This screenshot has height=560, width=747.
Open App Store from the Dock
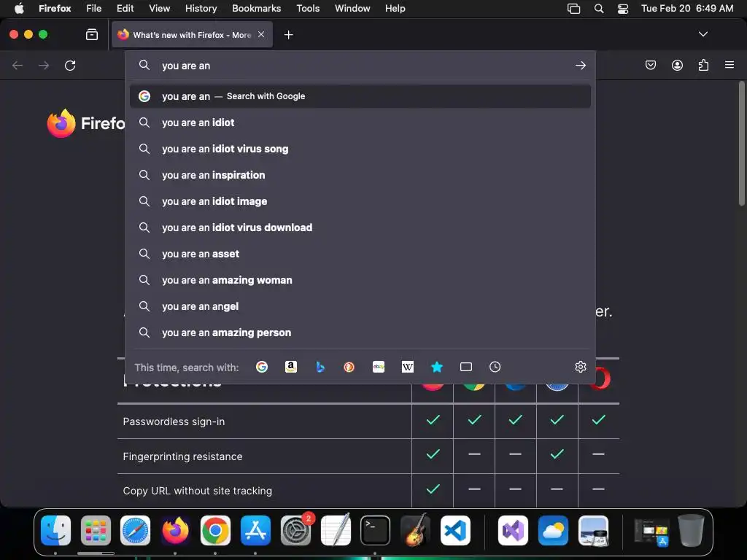[x=255, y=530]
